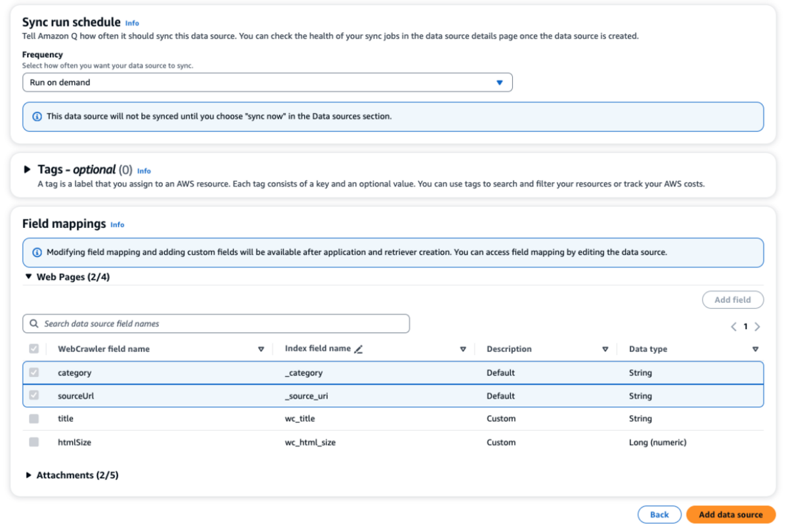Click the info icon in the Field mappings banner
The image size is (788, 532).
pyautogui.click(x=37, y=252)
